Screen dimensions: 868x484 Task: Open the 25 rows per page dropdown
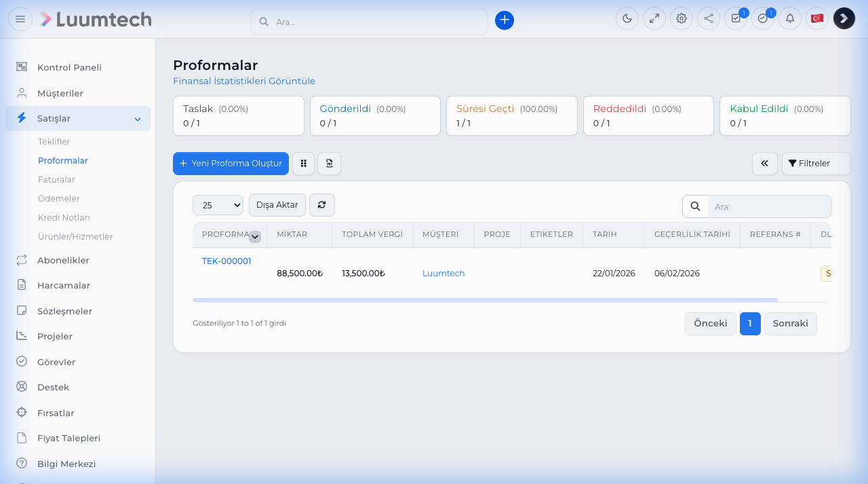pos(218,205)
